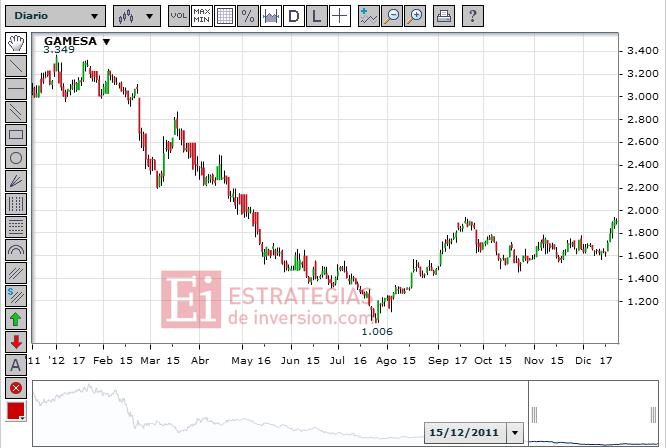
Task: Select the arcs drawing tool
Action: (16, 250)
